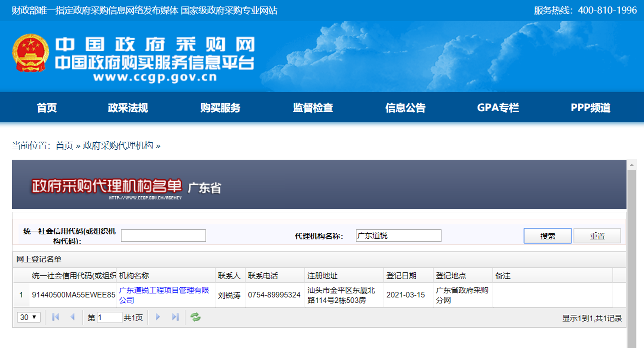Go to last page of results
Image resolution: width=644 pixels, height=348 pixels.
pyautogui.click(x=175, y=317)
